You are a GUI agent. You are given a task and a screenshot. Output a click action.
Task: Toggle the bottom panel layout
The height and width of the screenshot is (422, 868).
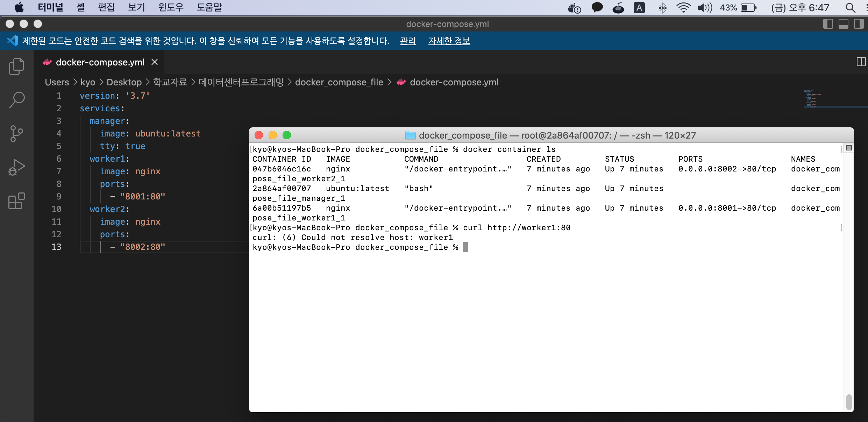pos(843,24)
